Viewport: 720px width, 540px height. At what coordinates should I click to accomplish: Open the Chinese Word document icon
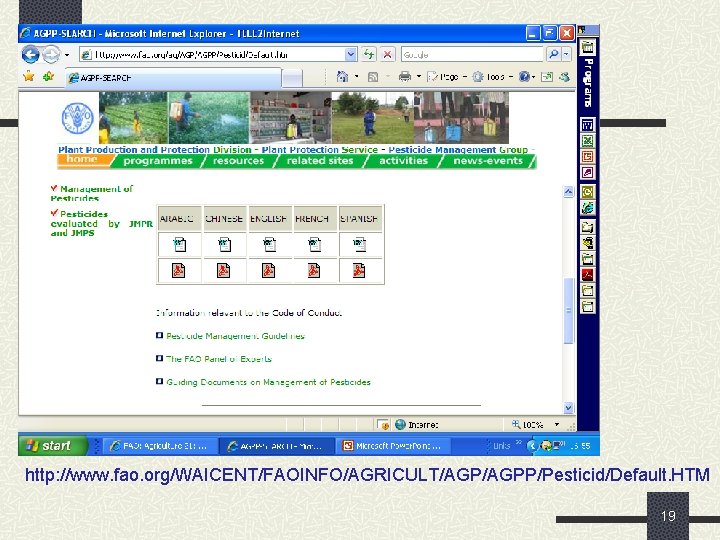(x=225, y=244)
